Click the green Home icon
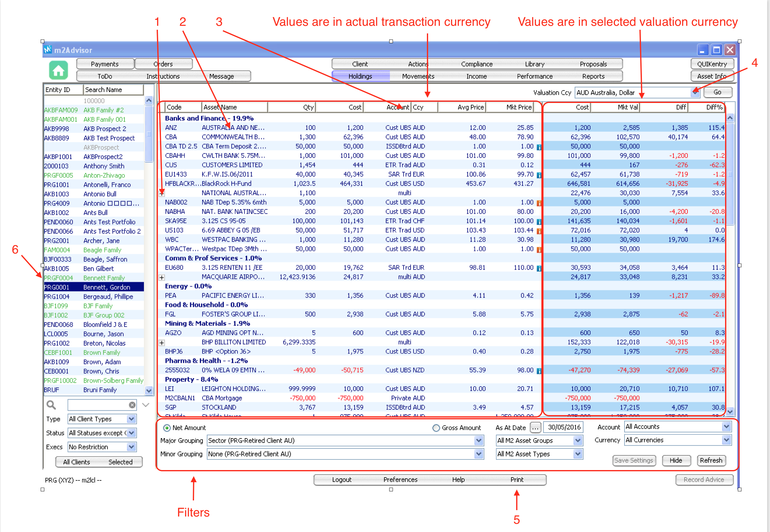Viewport: 770px width, 532px height. [x=58, y=70]
